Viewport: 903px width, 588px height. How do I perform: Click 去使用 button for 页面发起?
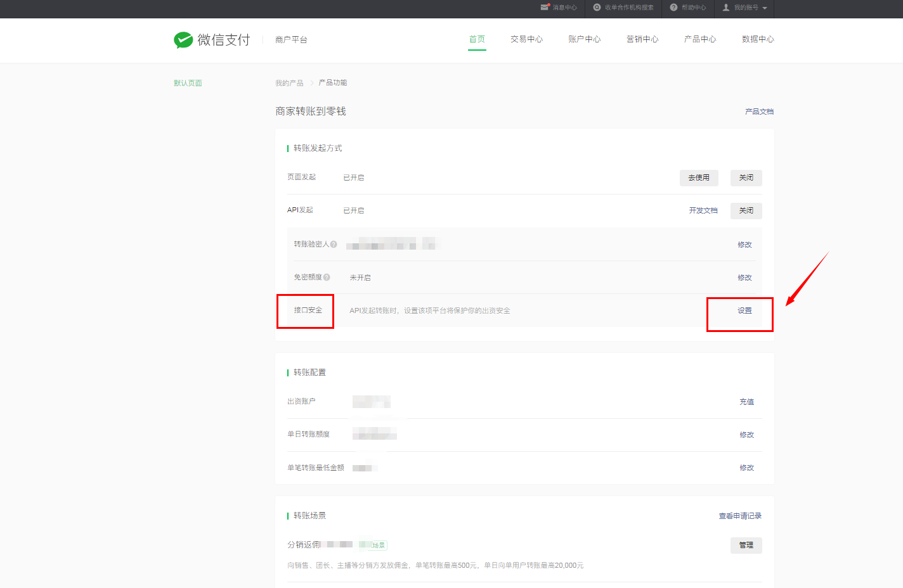coord(698,178)
